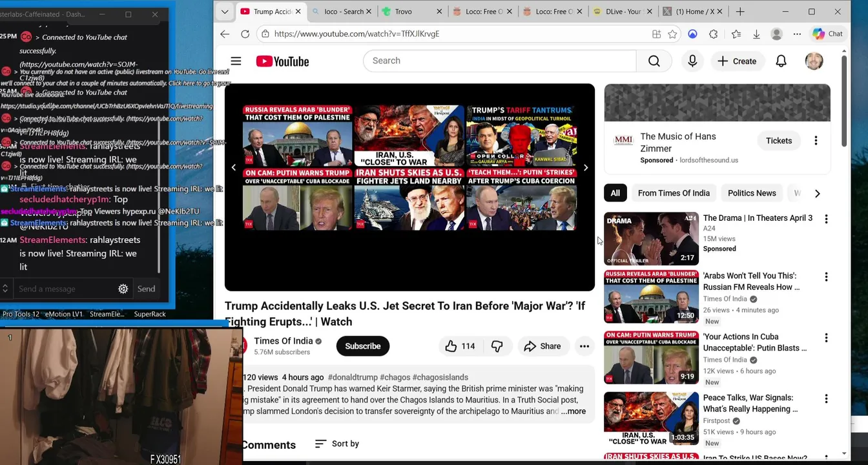Viewport: 868px width, 465px height.
Task: Open Times Of India channel name link
Action: point(283,341)
